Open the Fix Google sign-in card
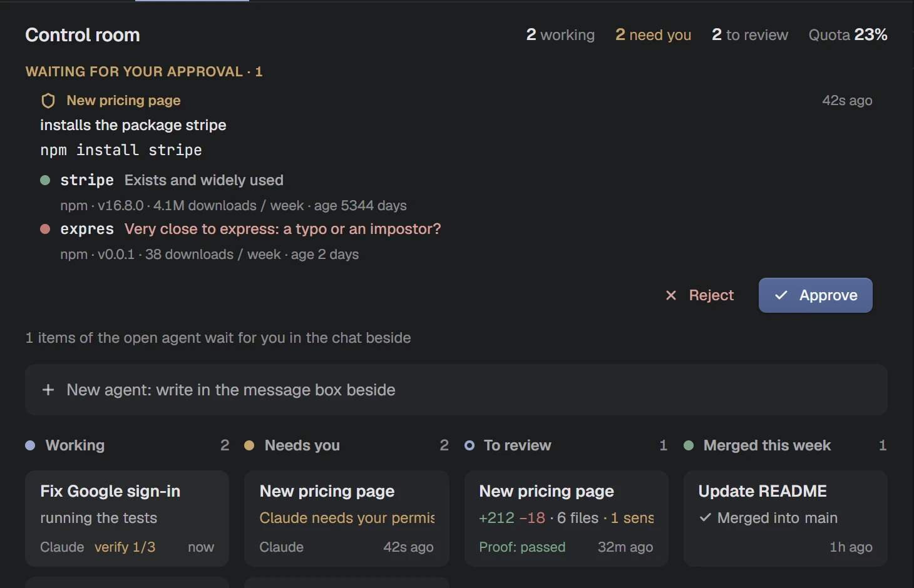 [x=127, y=519]
